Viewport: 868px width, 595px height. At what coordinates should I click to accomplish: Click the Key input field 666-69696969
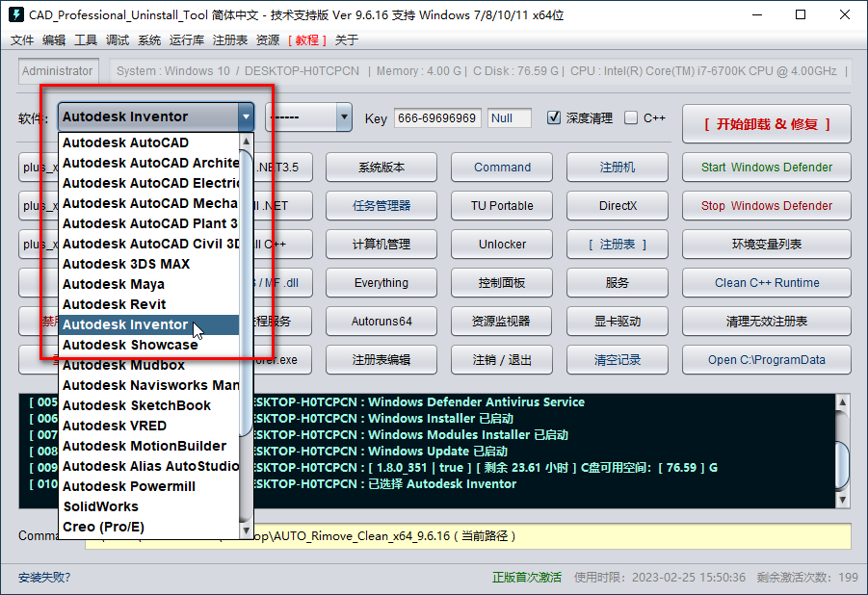437,117
